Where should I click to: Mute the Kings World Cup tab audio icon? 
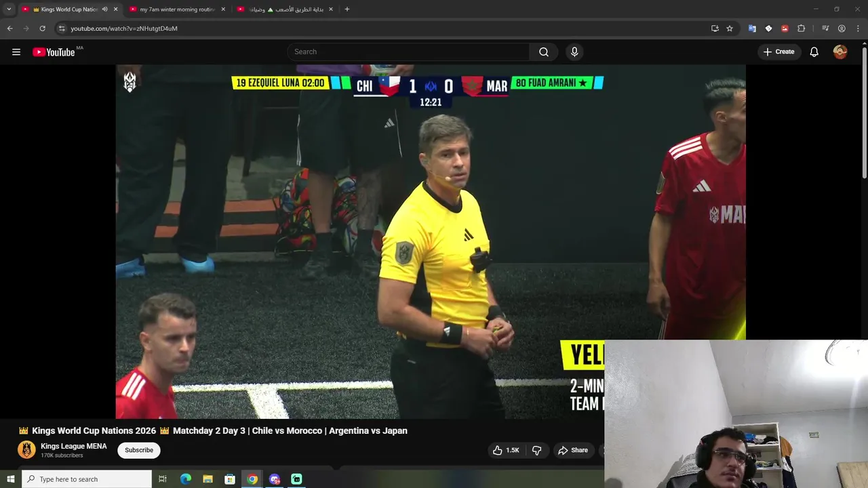click(x=104, y=9)
